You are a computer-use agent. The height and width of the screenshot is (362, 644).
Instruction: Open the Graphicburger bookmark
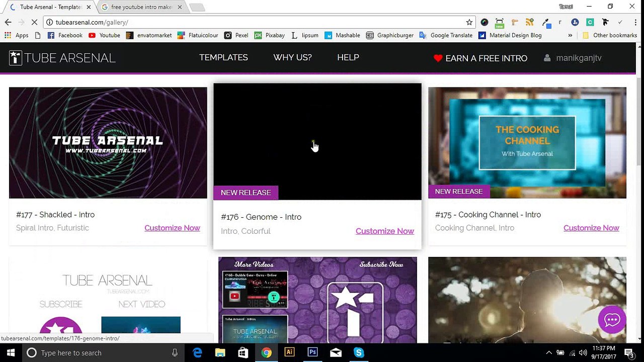coord(390,35)
